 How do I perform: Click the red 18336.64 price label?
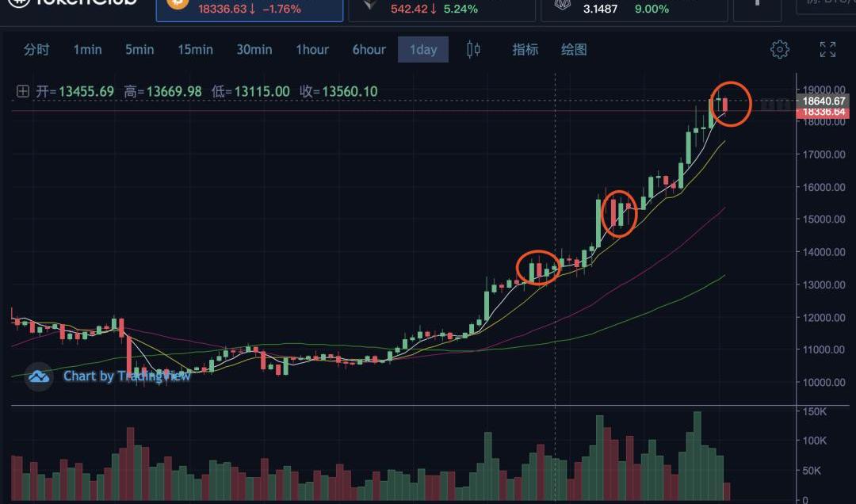tap(824, 113)
